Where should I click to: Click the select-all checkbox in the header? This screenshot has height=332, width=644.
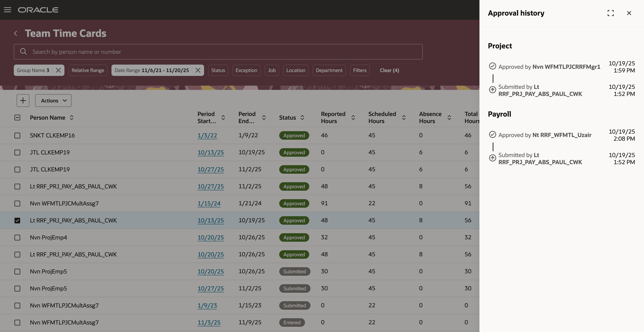pos(17,117)
